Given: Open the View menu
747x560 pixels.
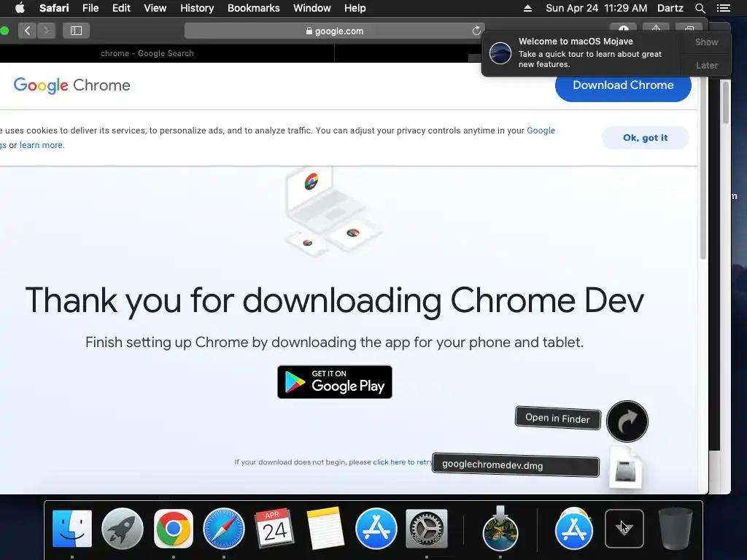Looking at the screenshot, I should (x=155, y=8).
